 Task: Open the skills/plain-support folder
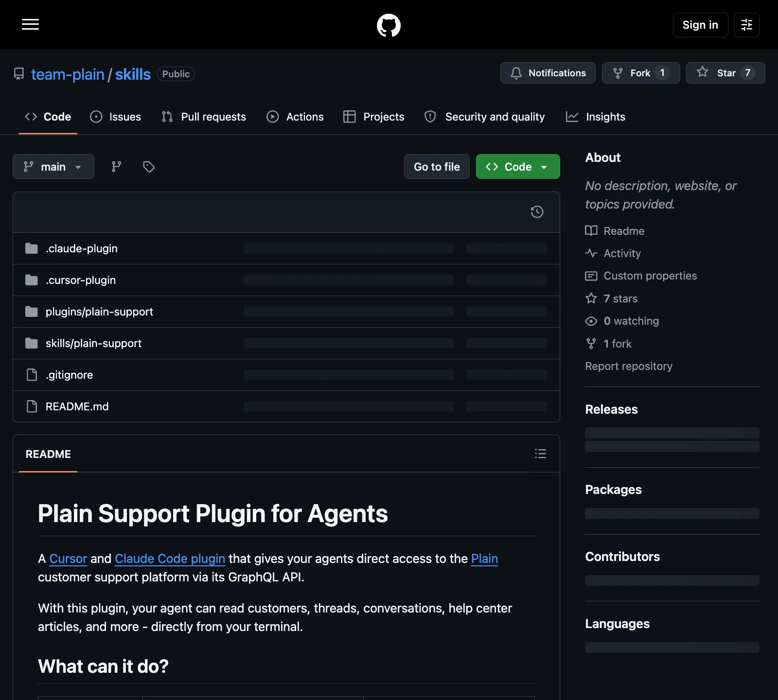pos(93,343)
